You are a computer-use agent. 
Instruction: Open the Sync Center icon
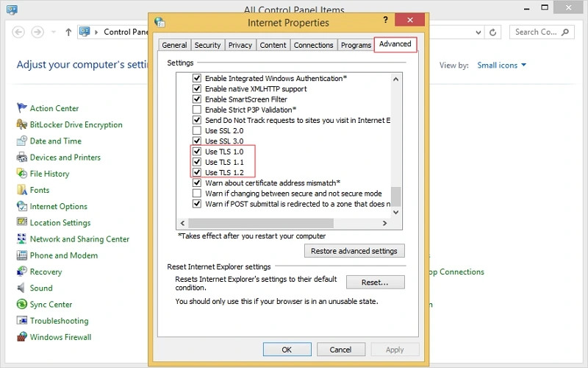tap(22, 305)
